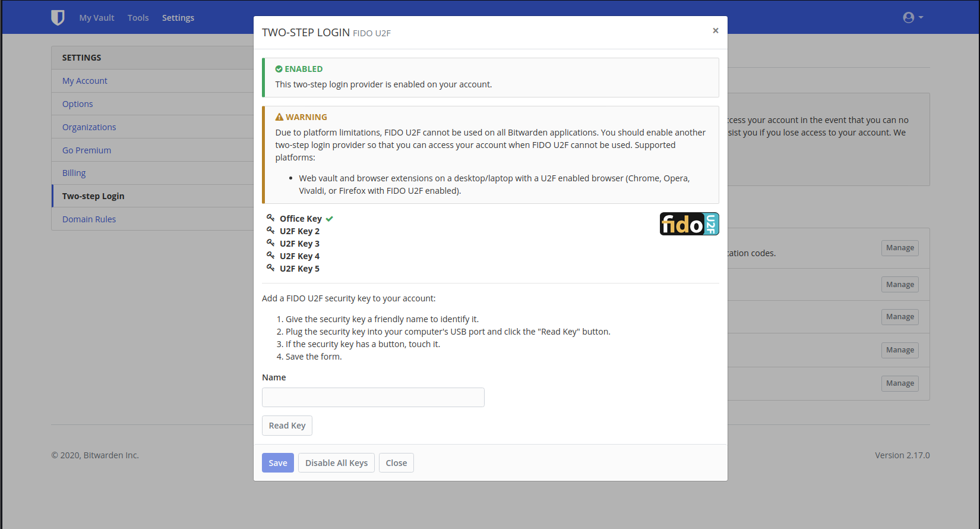Click the Name field label

point(274,377)
